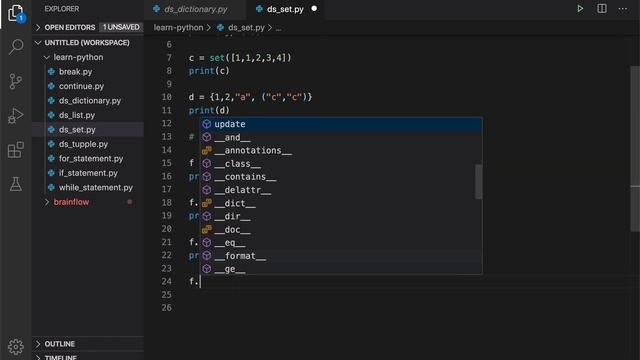Open the Run and Debug view icon
This screenshot has width=640, height=360.
(16, 116)
